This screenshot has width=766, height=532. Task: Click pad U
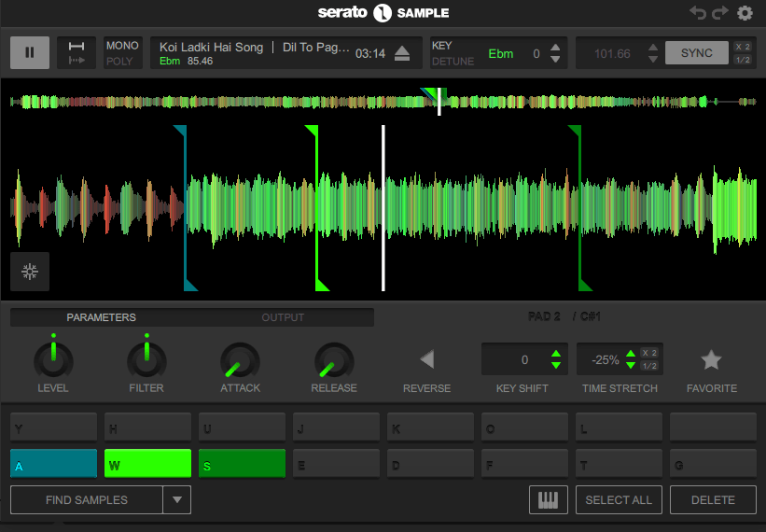tap(243, 427)
